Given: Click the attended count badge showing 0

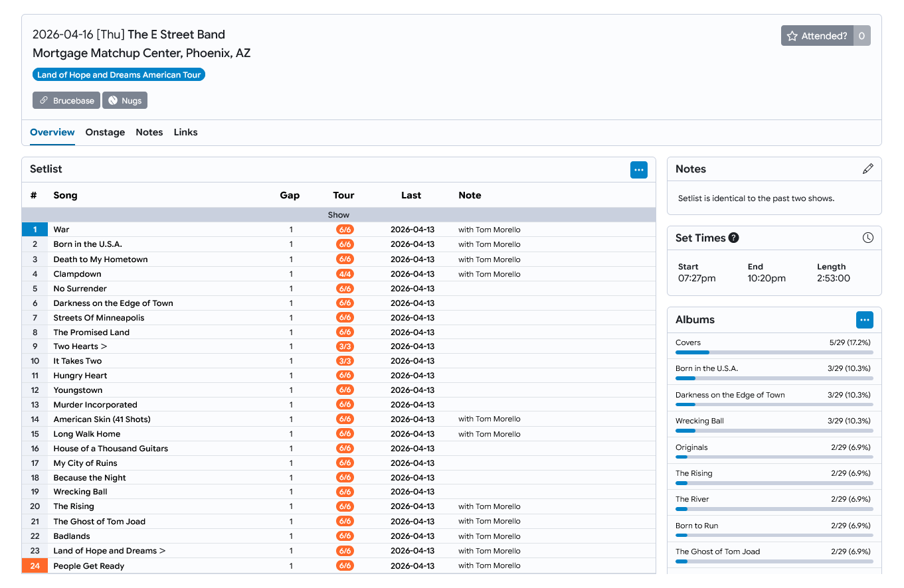Looking at the screenshot, I should [861, 36].
